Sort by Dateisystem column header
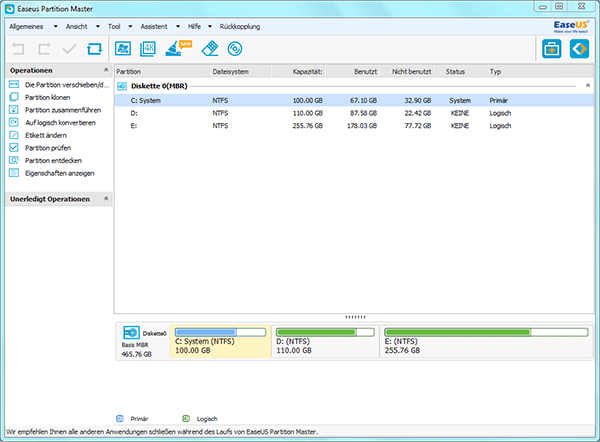The height and width of the screenshot is (442, 600). (240, 72)
